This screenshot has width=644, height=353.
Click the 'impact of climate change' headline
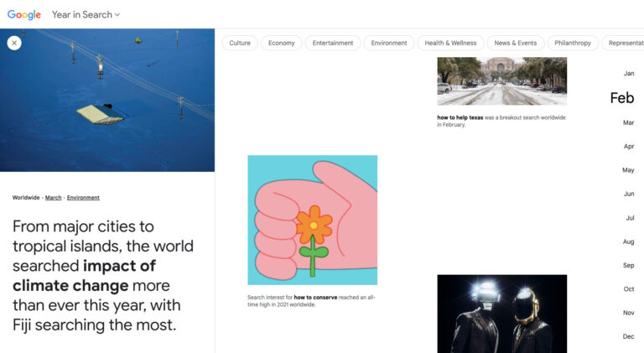(102, 275)
